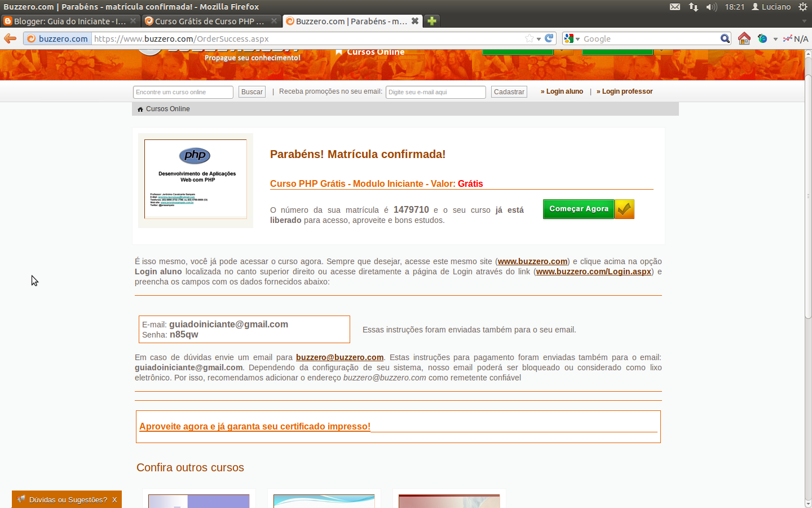Image resolution: width=812 pixels, height=508 pixels.
Task: Focus the Digite seu e-mail aqui field
Action: 436,92
